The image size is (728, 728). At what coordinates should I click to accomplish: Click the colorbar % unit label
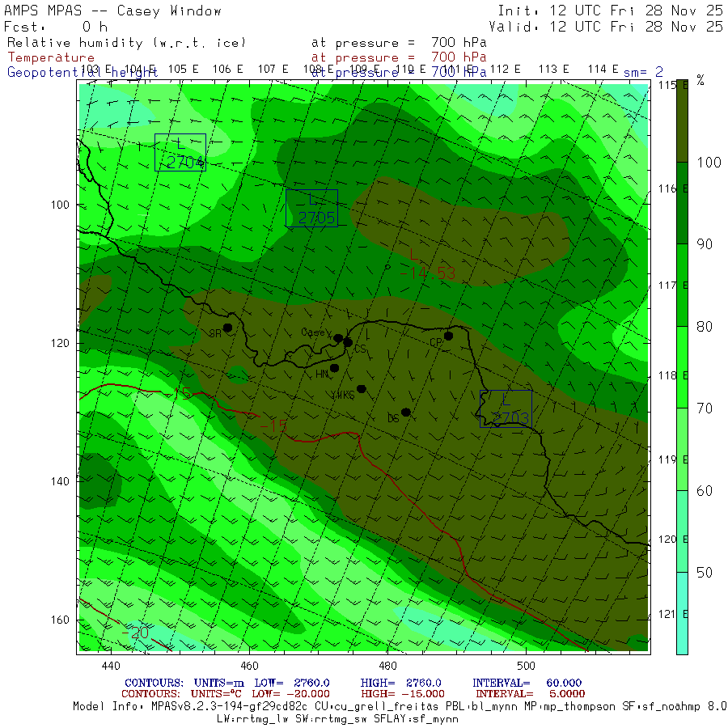tap(700, 80)
